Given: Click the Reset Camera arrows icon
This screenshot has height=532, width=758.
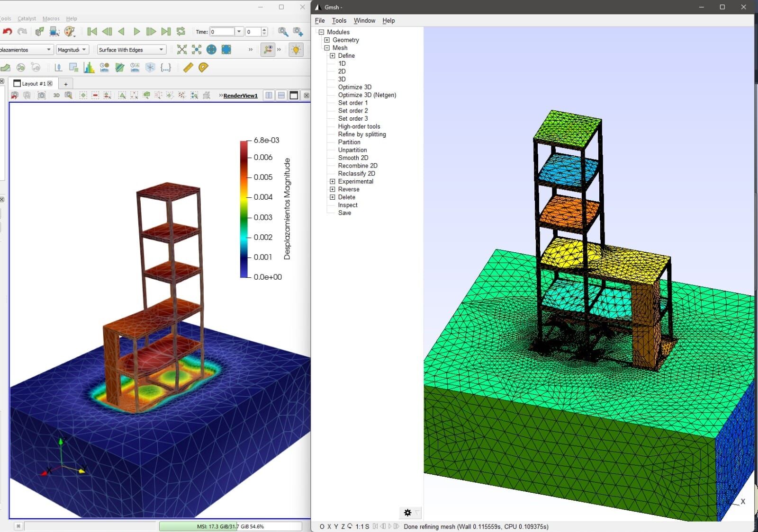Looking at the screenshot, I should 182,50.
